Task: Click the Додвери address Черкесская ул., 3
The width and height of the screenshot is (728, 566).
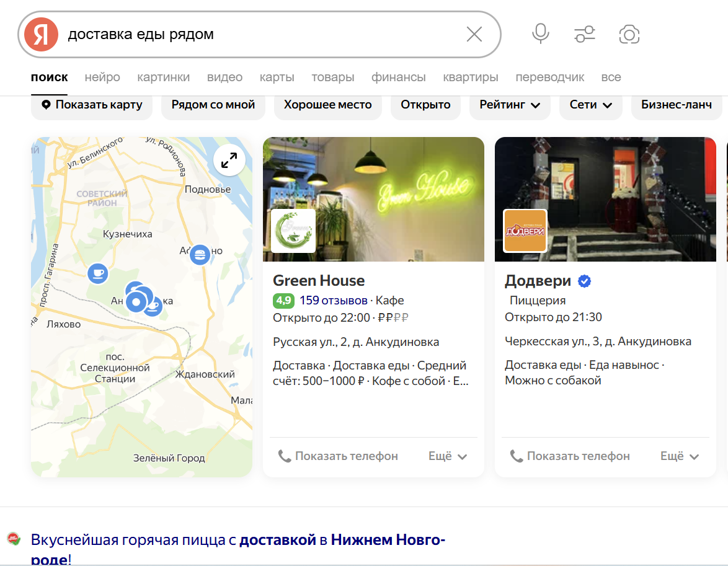Action: tap(598, 342)
